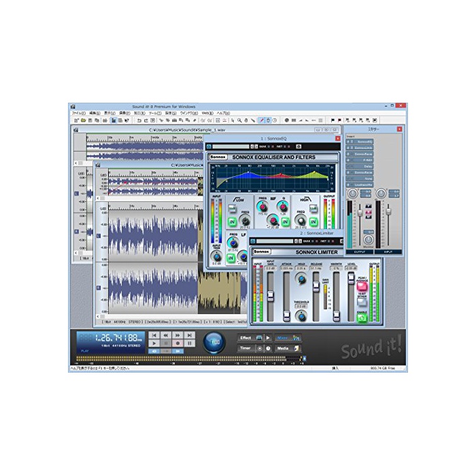
Task: Click the Media button in bottom panel
Action: pos(283,348)
